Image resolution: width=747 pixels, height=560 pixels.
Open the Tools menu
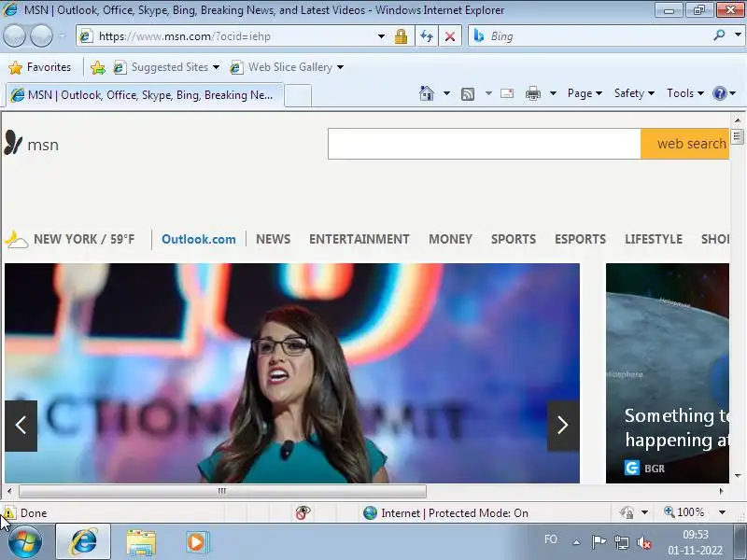[685, 93]
